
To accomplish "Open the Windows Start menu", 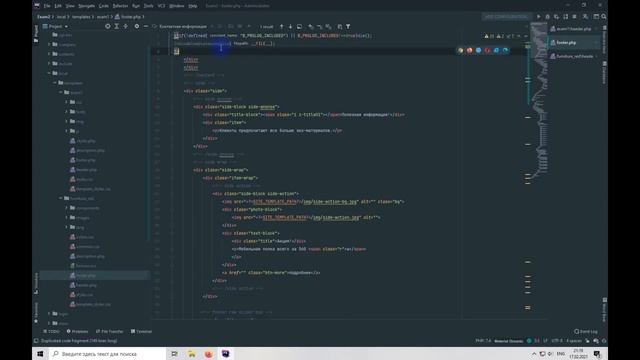I will (x=40, y=354).
